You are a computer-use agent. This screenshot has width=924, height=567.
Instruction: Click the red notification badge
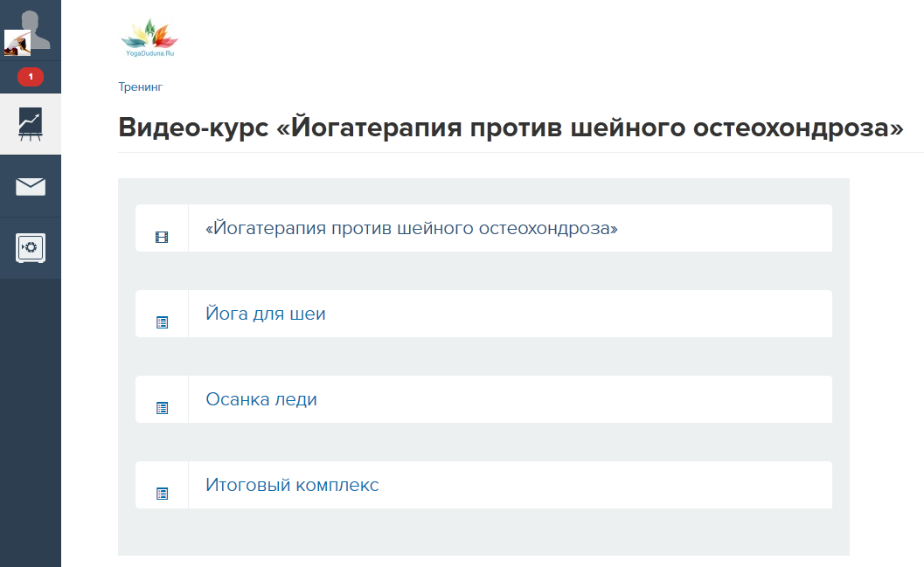pyautogui.click(x=30, y=77)
